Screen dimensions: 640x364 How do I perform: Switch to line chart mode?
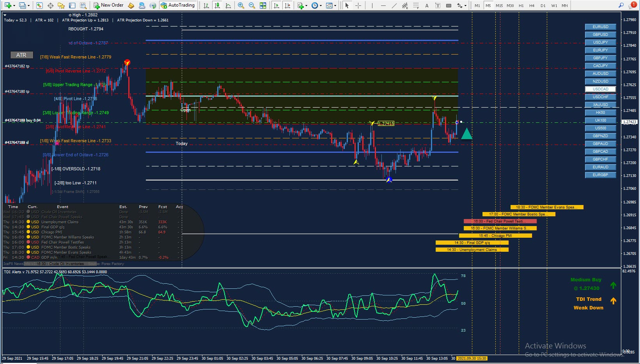pos(228,5)
